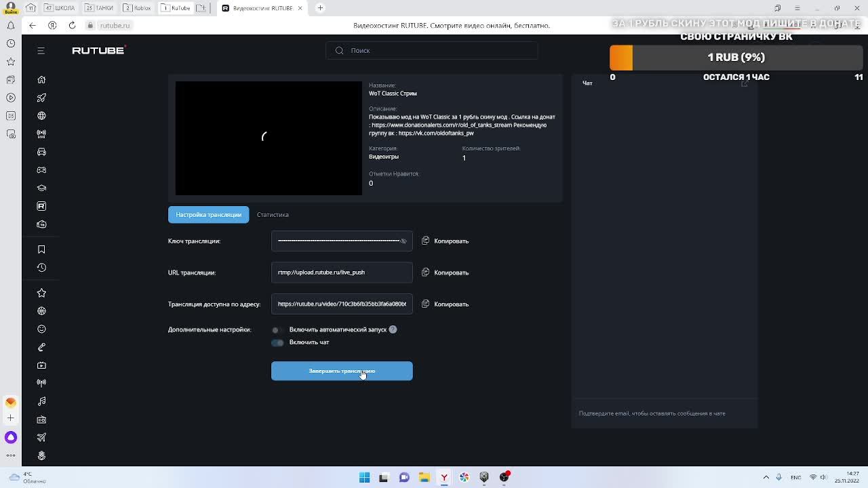
Task: Open the RuTube tab group
Action: pos(176,8)
